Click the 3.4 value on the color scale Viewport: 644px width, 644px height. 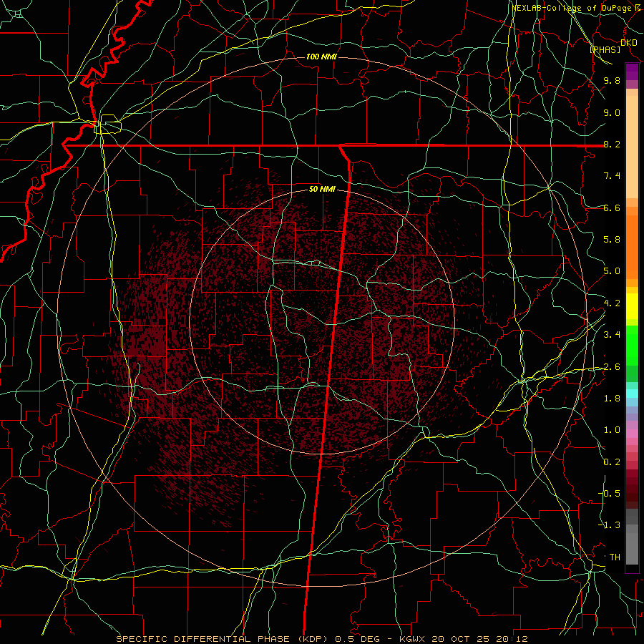(612, 335)
